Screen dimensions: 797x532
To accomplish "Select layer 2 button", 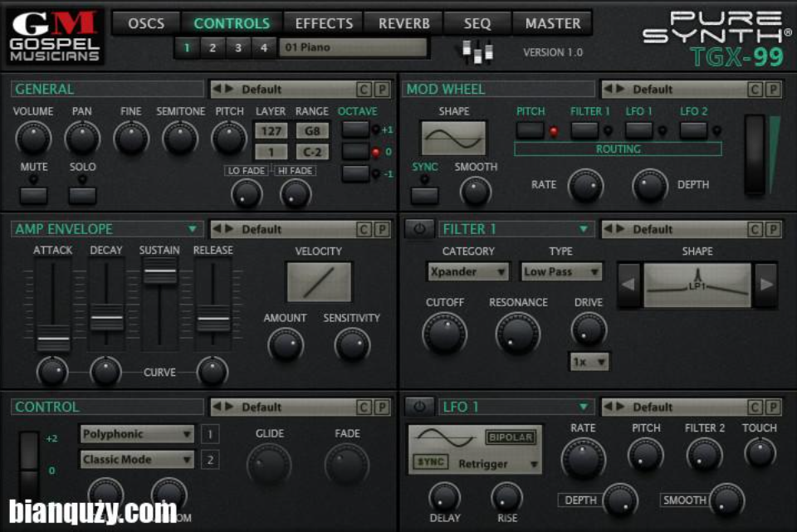I will (213, 48).
